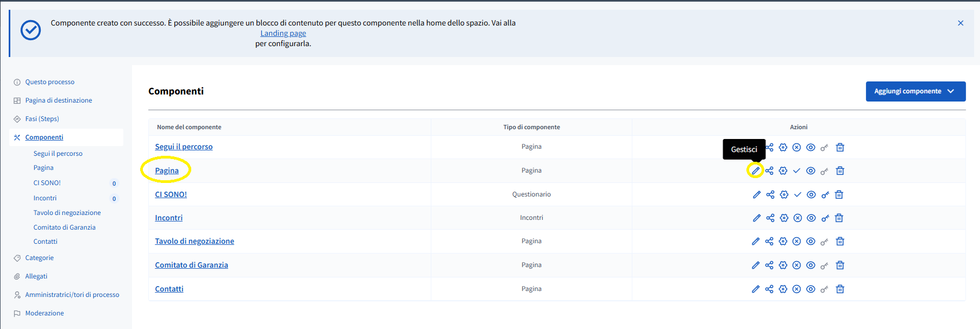Open Amministratrici/tori di processo menu item
This screenshot has width=980, height=329.
(72, 295)
